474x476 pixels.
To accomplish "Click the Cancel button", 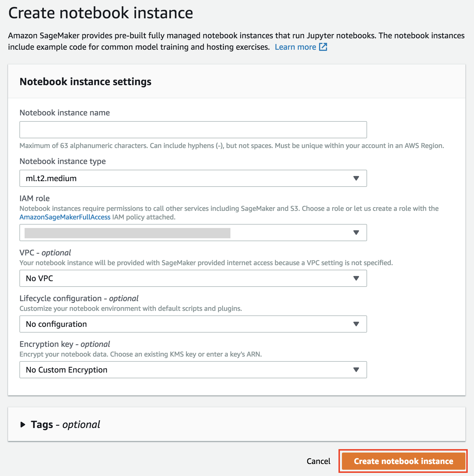I will [318, 461].
